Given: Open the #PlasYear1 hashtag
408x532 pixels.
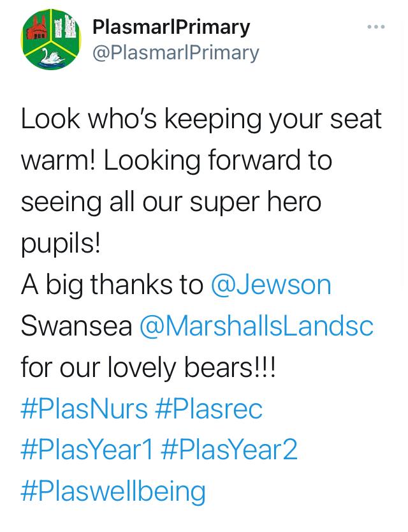Looking at the screenshot, I should pos(87,450).
